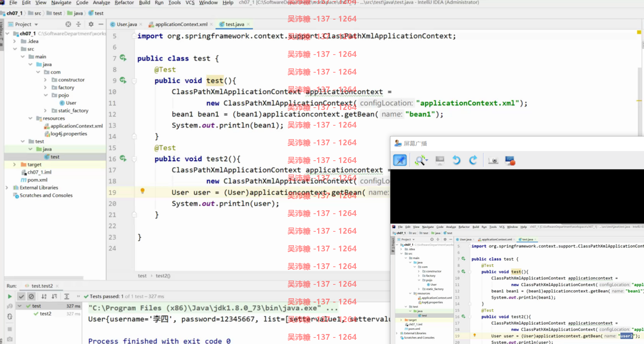This screenshot has width=644, height=344.
Task: Stop the running process square icon
Action: [x=10, y=329]
